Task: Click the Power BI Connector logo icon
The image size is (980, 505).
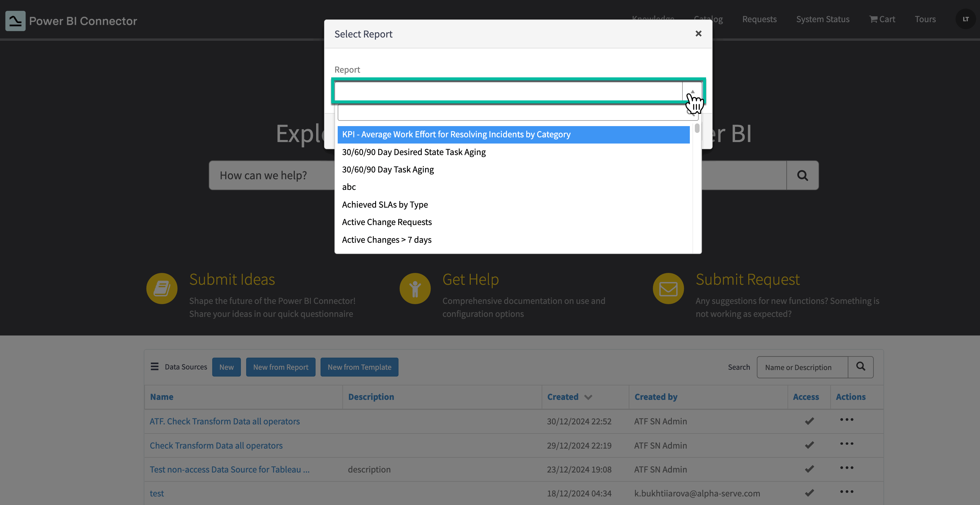Action: [15, 21]
